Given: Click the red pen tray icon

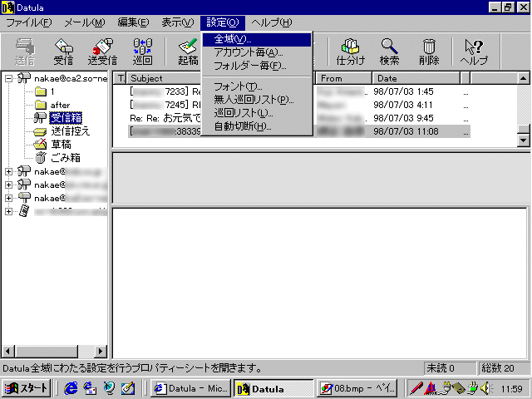Looking at the screenshot, I should click(x=416, y=388).
